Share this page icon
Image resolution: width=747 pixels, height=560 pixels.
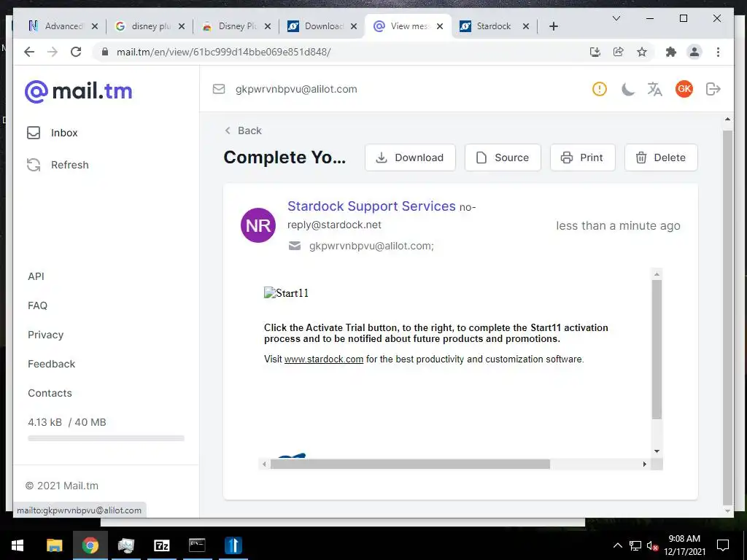(619, 52)
